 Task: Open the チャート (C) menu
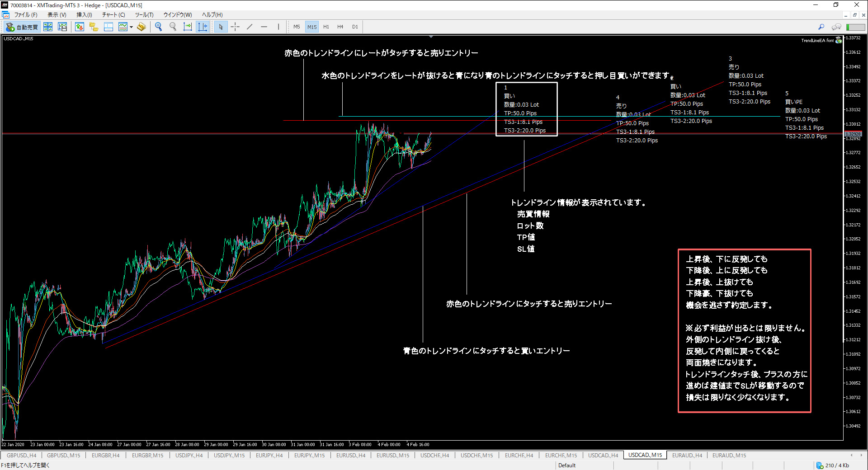pyautogui.click(x=113, y=15)
